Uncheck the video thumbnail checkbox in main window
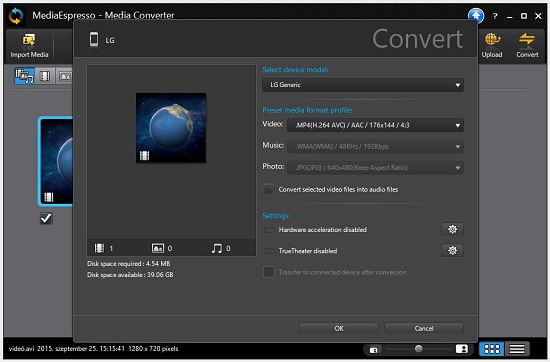The height and width of the screenshot is (362, 550). pos(46,219)
